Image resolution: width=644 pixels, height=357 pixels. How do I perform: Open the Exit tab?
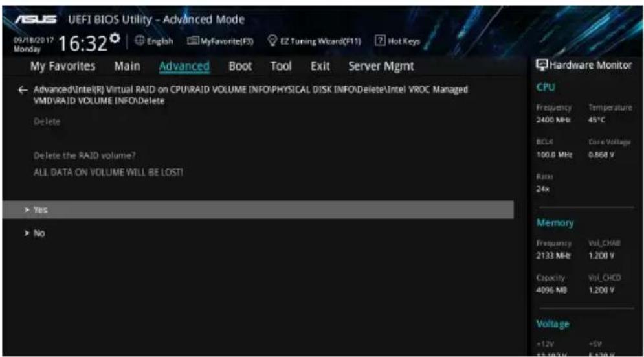(x=320, y=66)
